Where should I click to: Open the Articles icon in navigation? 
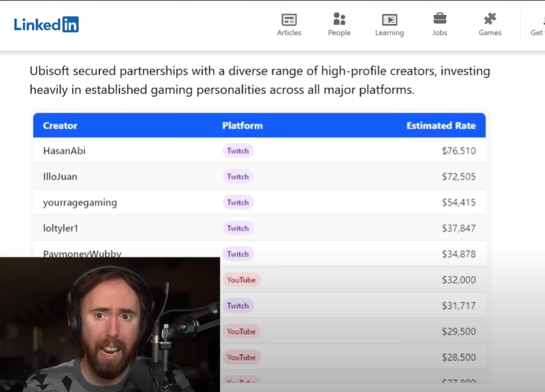(x=289, y=20)
